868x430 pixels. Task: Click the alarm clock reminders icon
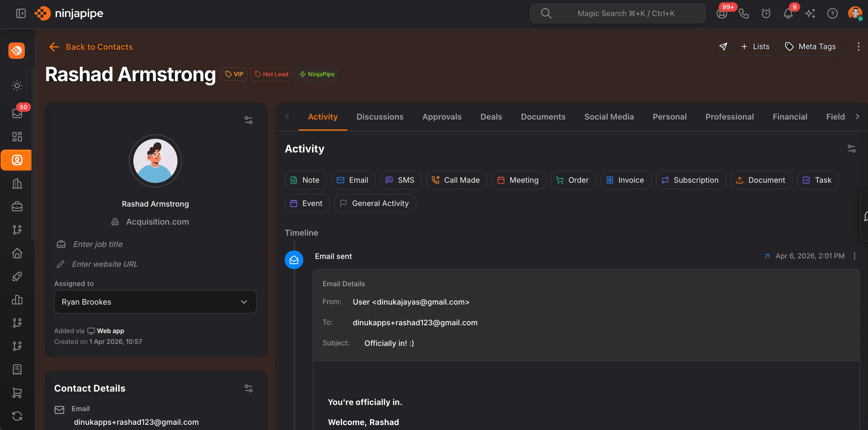[x=766, y=13]
